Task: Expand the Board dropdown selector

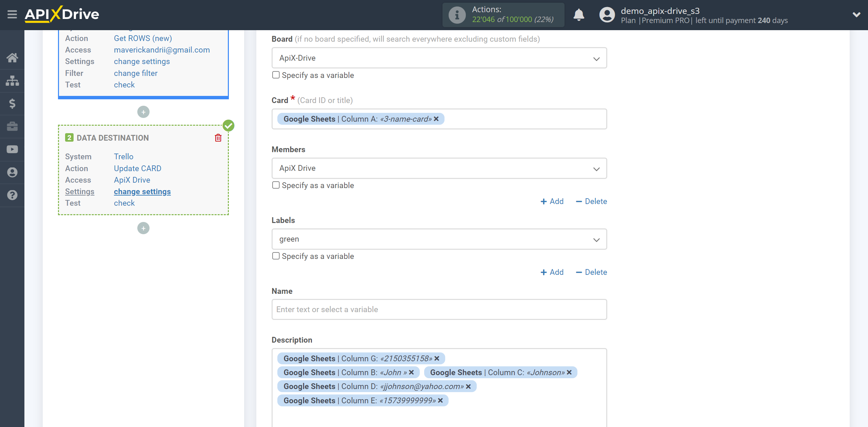Action: (597, 58)
